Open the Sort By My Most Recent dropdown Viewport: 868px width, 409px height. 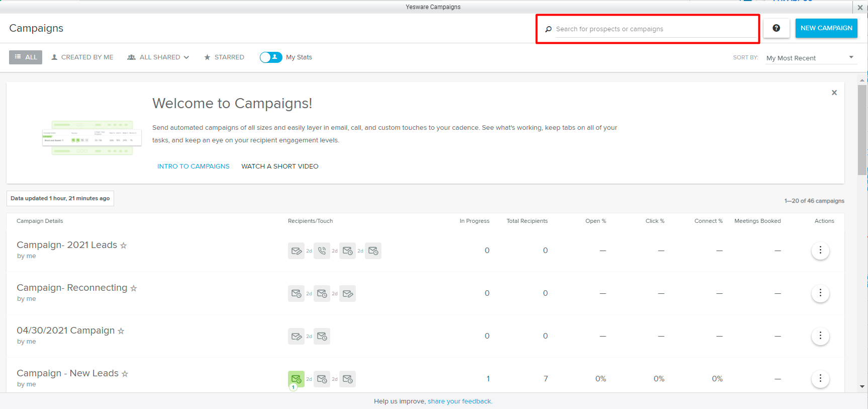click(x=810, y=58)
